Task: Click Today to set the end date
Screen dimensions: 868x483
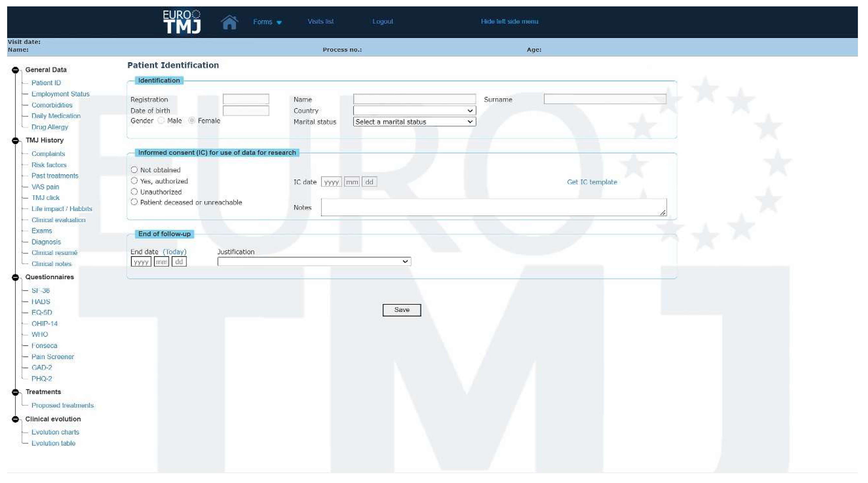Action: tap(175, 251)
